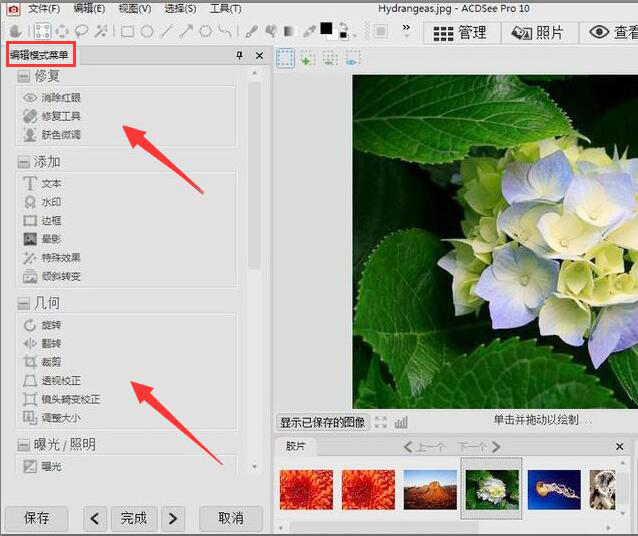Open the 边框 border tool
Viewport: 638px width, 536px height.
tap(42, 221)
